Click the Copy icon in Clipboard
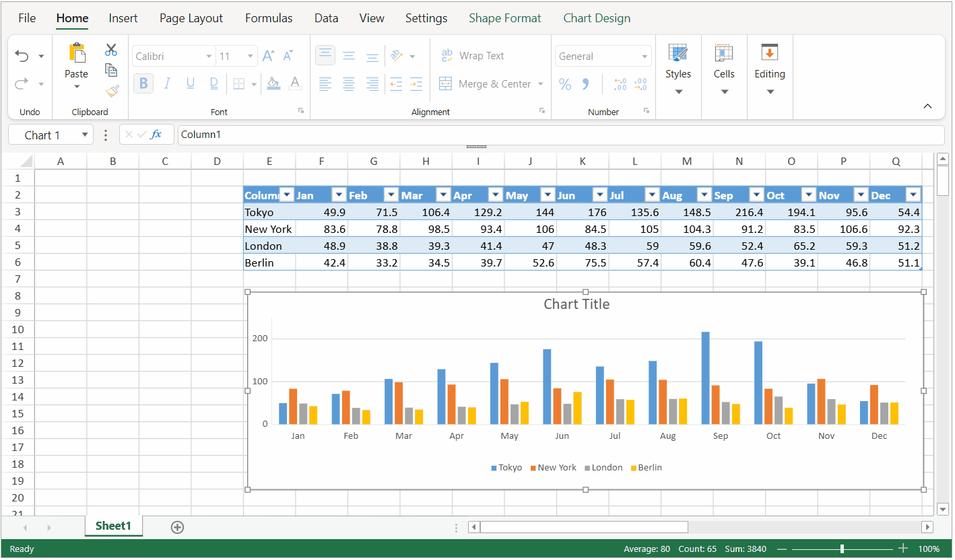 (111, 70)
